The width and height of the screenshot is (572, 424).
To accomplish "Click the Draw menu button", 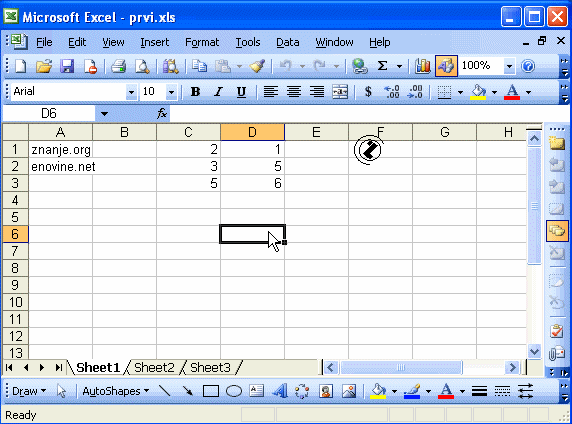I will coord(29,391).
